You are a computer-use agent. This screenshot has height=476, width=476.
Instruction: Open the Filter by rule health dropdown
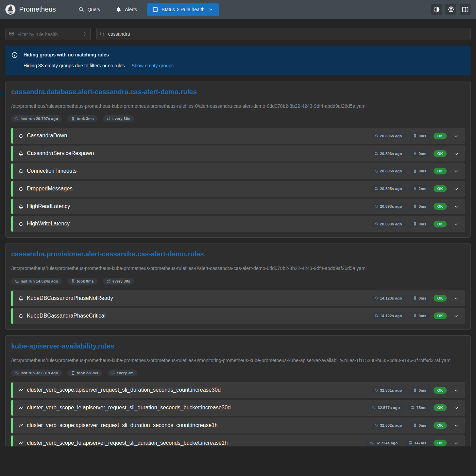pos(48,34)
